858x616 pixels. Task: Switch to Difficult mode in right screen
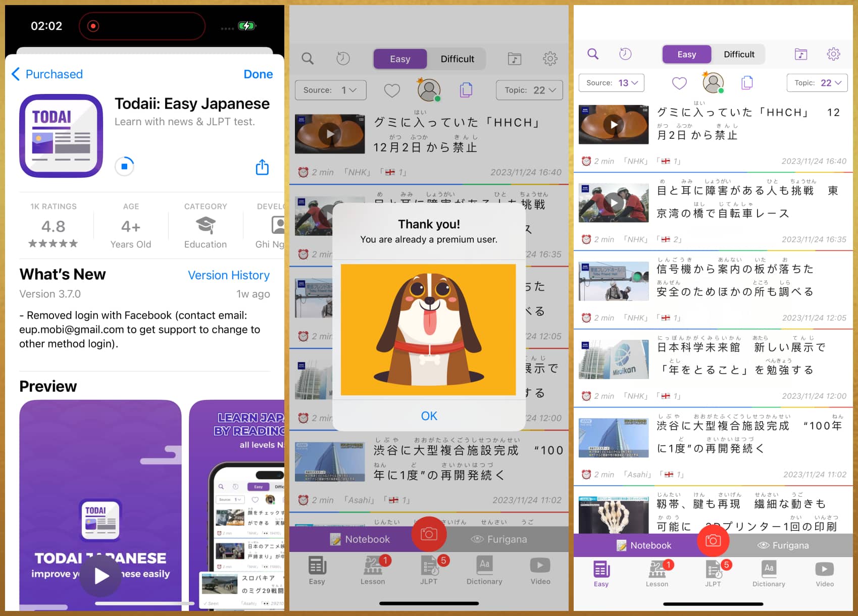pos(739,54)
